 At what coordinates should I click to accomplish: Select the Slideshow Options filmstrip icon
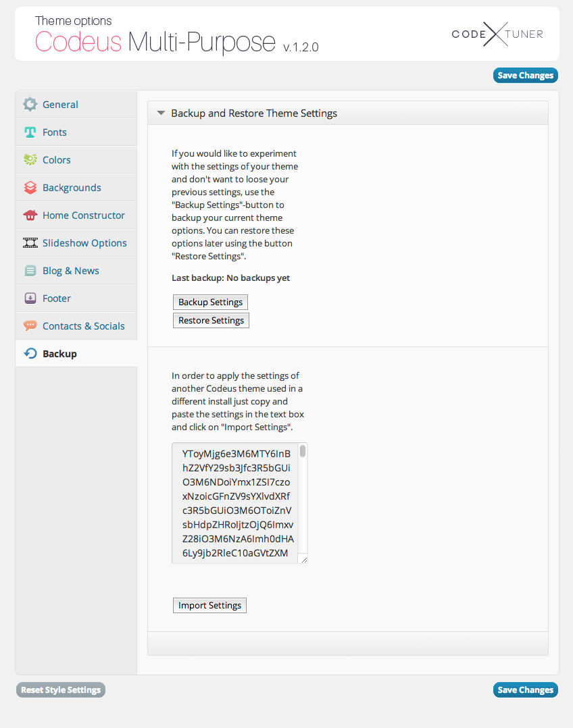point(30,242)
